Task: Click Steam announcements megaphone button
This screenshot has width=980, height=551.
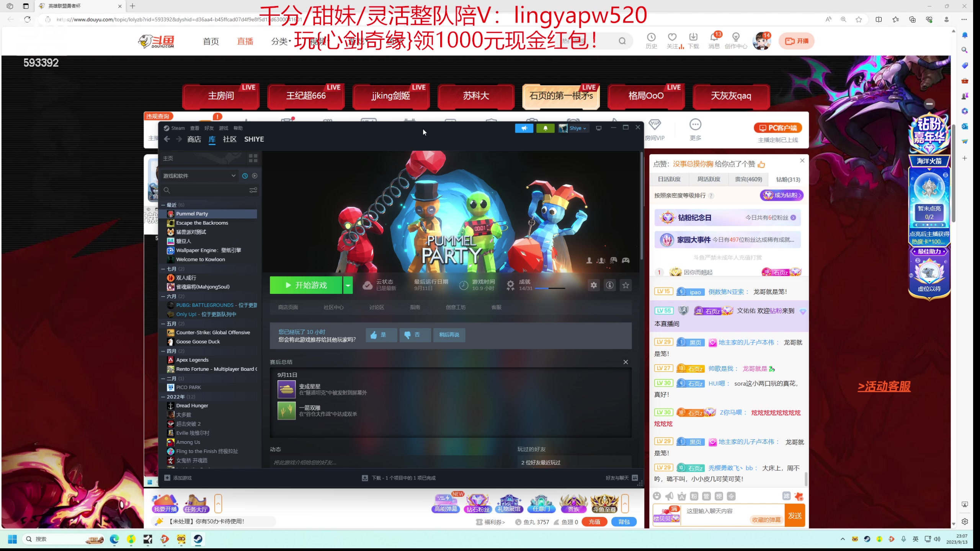Action: (x=524, y=128)
